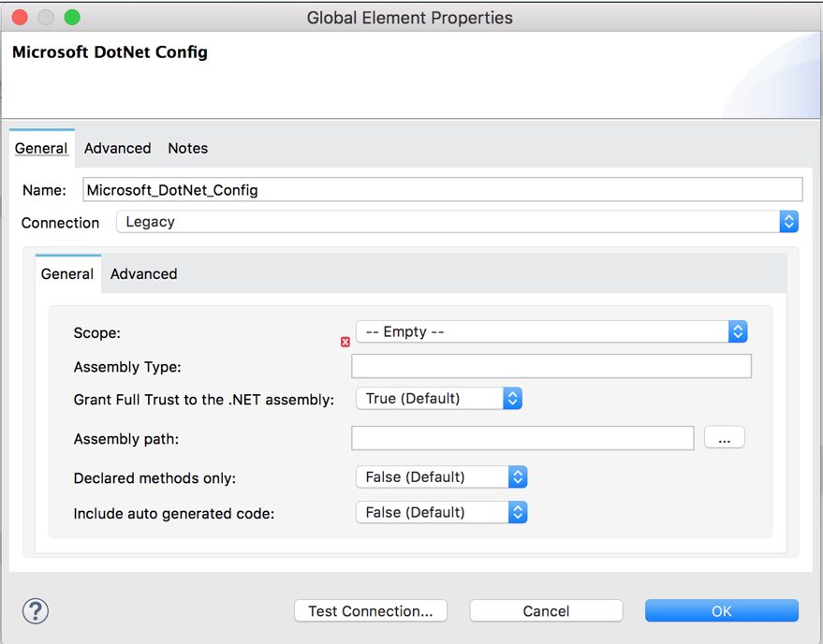
Task: Click the Cancel button
Action: click(x=546, y=610)
